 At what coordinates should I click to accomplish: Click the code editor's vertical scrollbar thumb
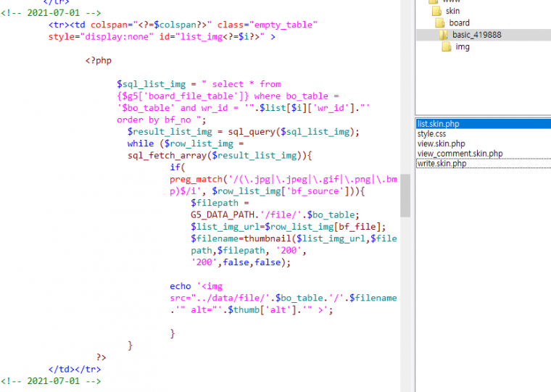(x=405, y=196)
